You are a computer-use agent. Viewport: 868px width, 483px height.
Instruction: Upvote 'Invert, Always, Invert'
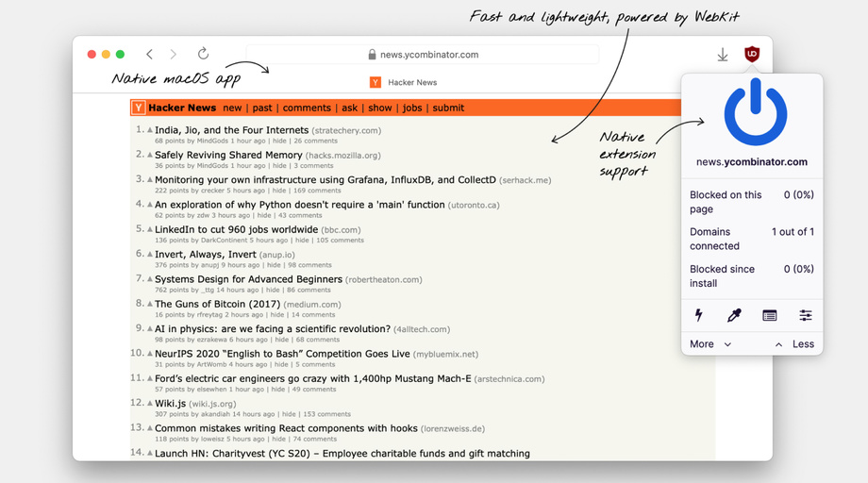(x=150, y=254)
